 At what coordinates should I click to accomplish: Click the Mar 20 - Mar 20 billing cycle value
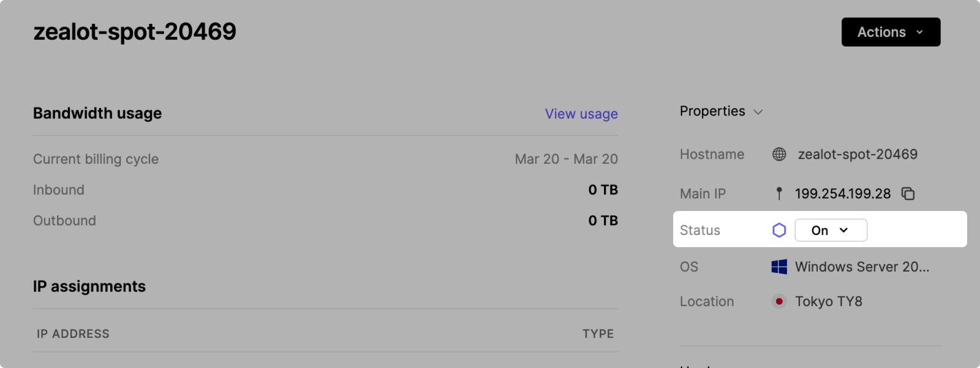tap(566, 159)
